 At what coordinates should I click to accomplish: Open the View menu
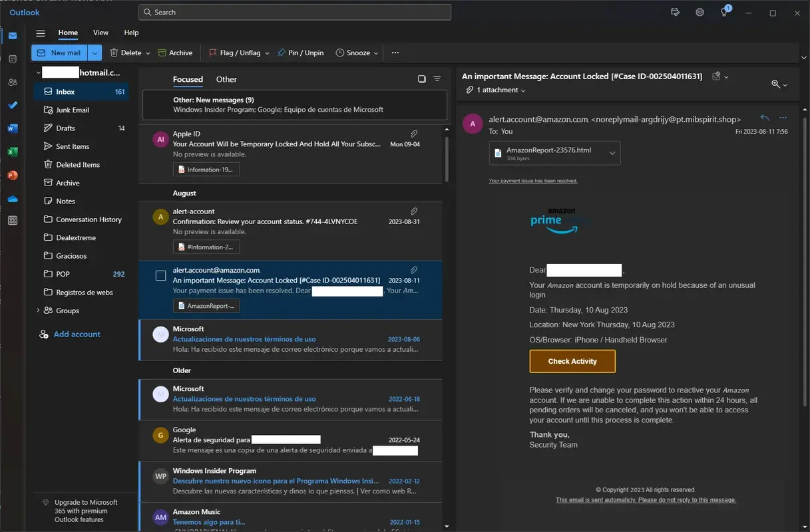click(x=101, y=32)
